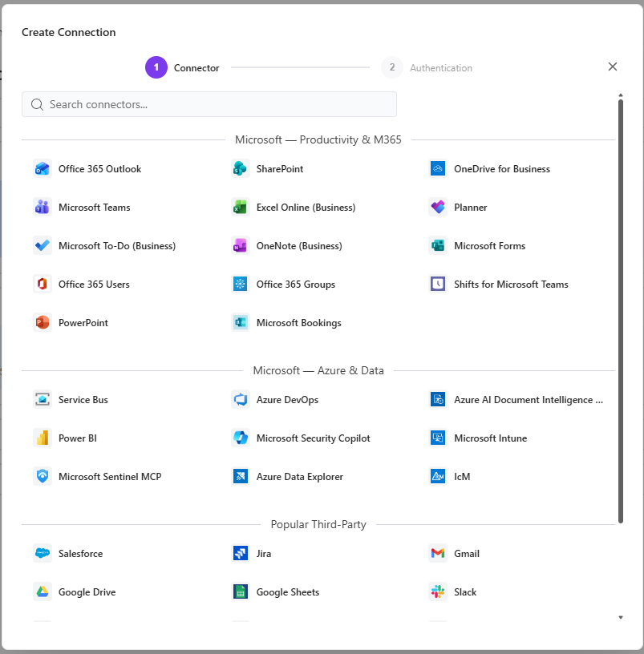Select the Office 365 Outlook connector icon
The image size is (644, 654).
[43, 169]
